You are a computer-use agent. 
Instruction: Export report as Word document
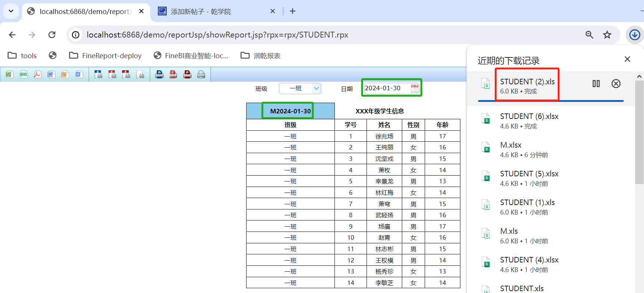pyautogui.click(x=51, y=75)
